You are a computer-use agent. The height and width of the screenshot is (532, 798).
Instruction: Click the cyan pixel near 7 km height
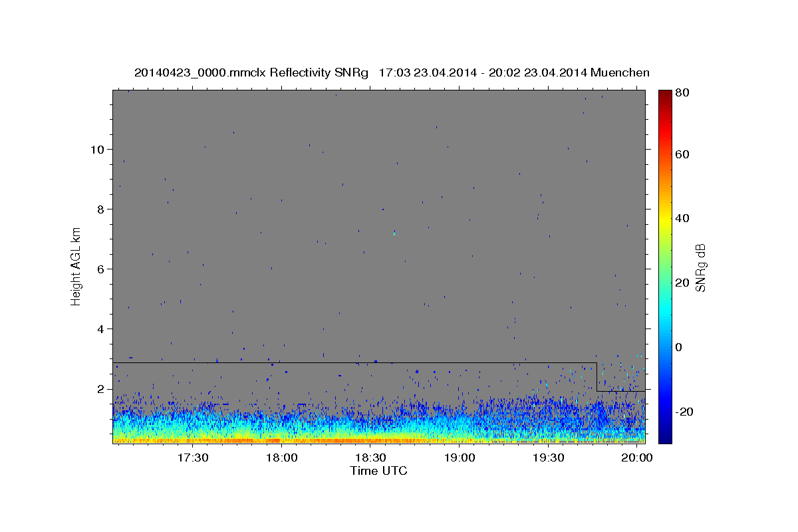point(394,233)
